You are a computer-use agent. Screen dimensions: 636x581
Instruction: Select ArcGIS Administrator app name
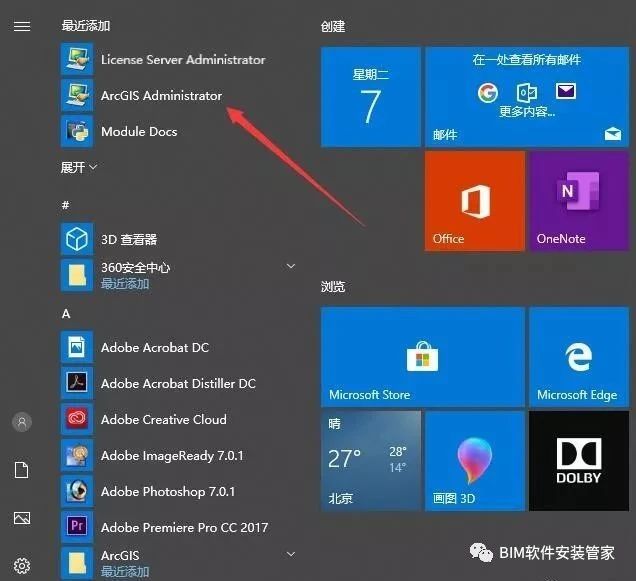click(161, 96)
